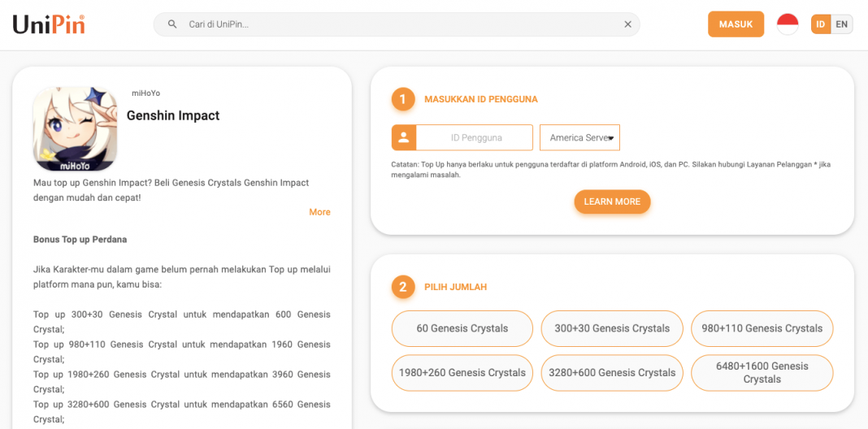Select 300+30 Genesis Crystals option

coord(612,328)
